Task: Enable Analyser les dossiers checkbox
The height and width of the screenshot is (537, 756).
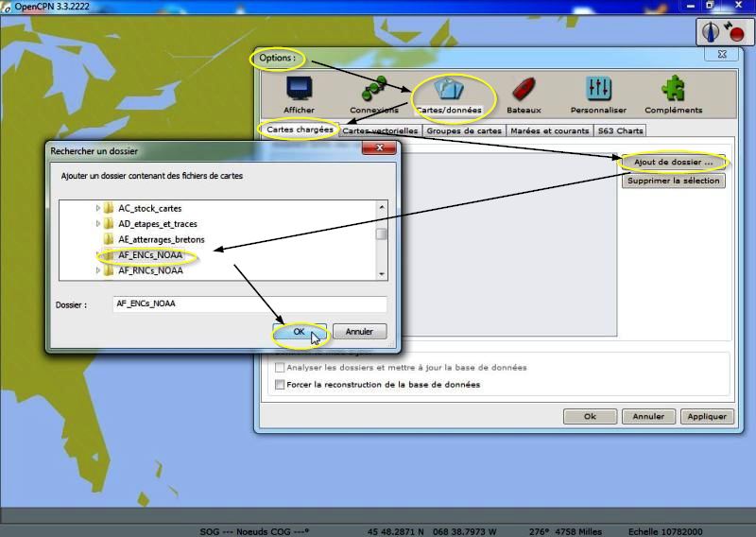Action: click(279, 368)
